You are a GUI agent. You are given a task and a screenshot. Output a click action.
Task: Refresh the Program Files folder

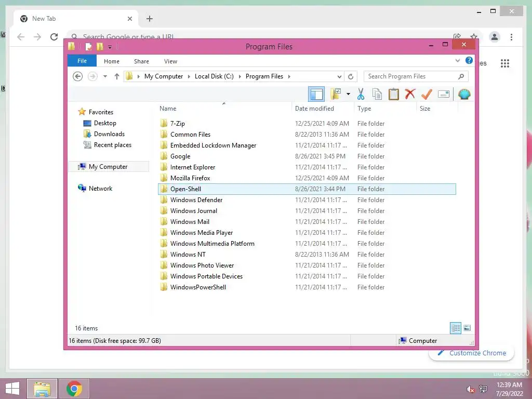click(351, 77)
